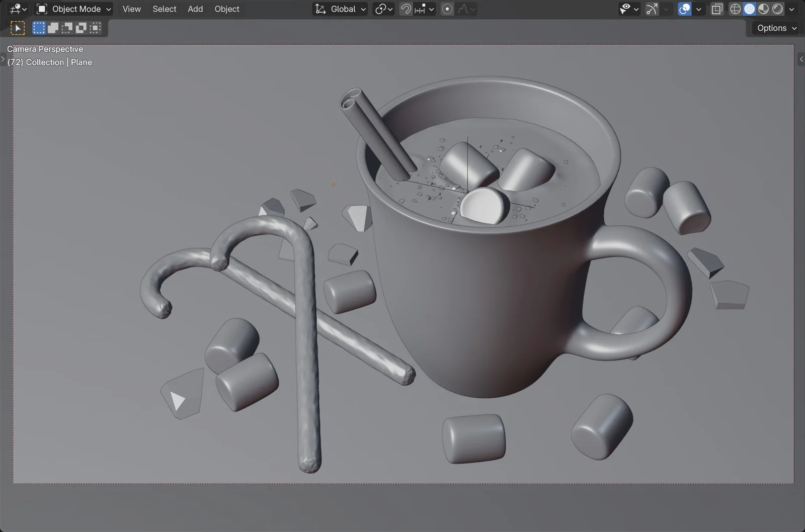The image size is (805, 532).
Task: Toggle the Show Overlays button
Action: [684, 9]
